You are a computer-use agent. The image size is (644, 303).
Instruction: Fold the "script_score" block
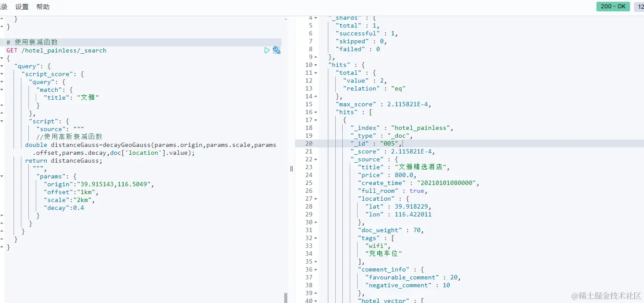point(2,74)
